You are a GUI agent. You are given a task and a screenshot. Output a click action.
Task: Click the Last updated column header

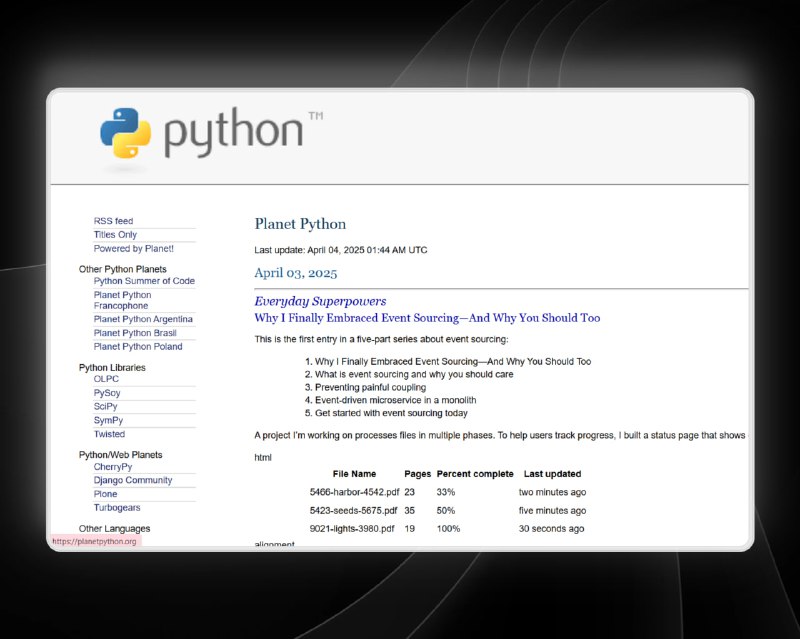pos(553,474)
